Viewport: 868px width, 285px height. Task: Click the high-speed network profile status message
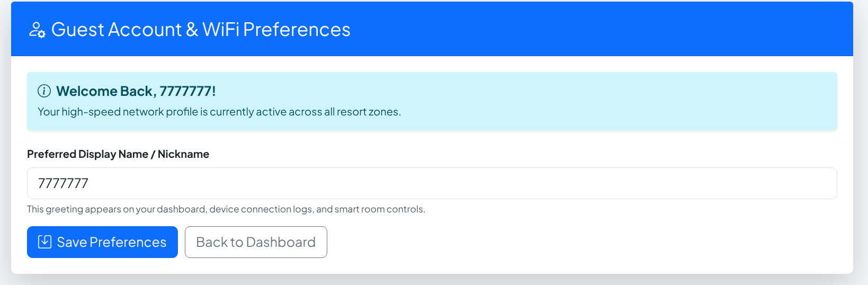(219, 112)
